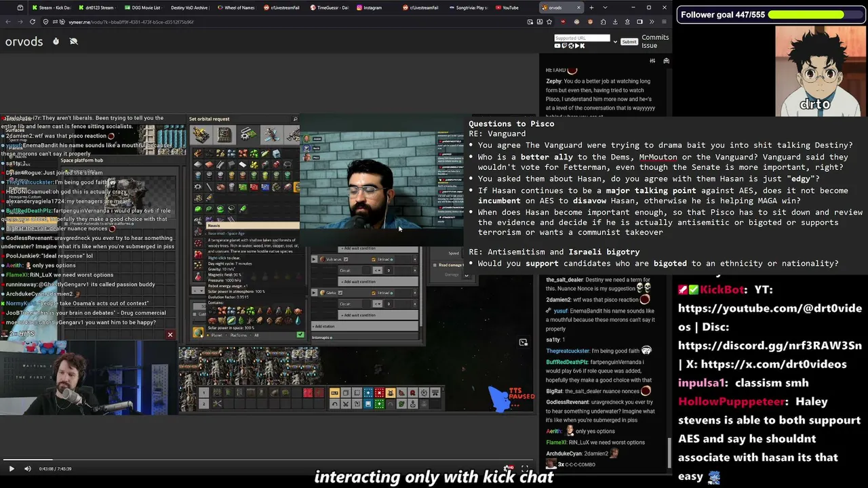Click the tab manager icon left of tabs
This screenshot has width=868, height=488.
(x=20, y=7)
